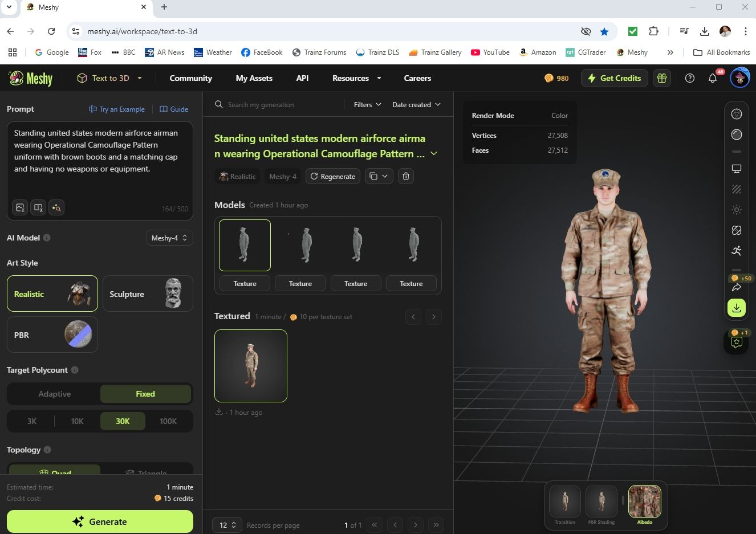Open the My Assets menu item
This screenshot has height=534, width=756.
(254, 78)
